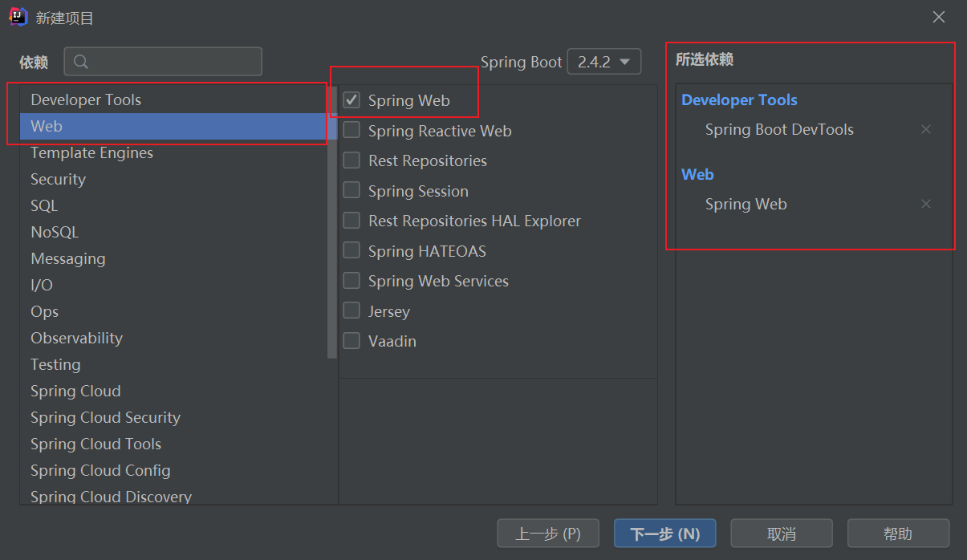This screenshot has height=560, width=967.
Task: Click the 帮助 button
Action: (898, 533)
